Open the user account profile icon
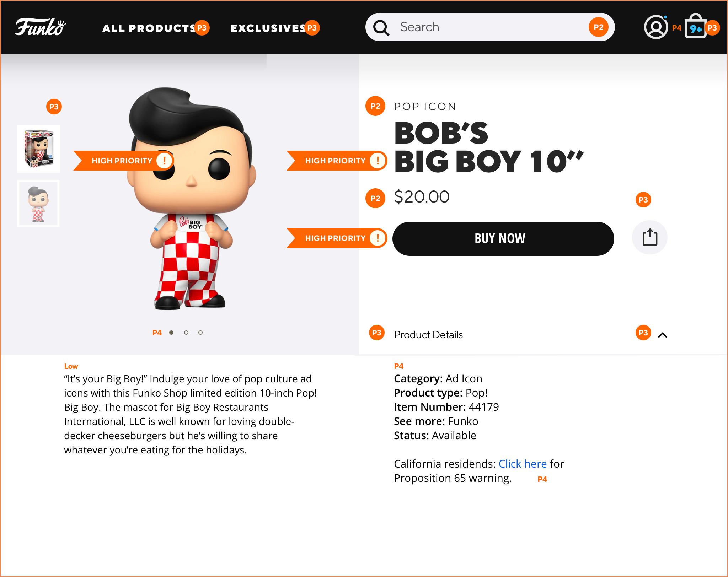This screenshot has width=728, height=577. [x=656, y=27]
